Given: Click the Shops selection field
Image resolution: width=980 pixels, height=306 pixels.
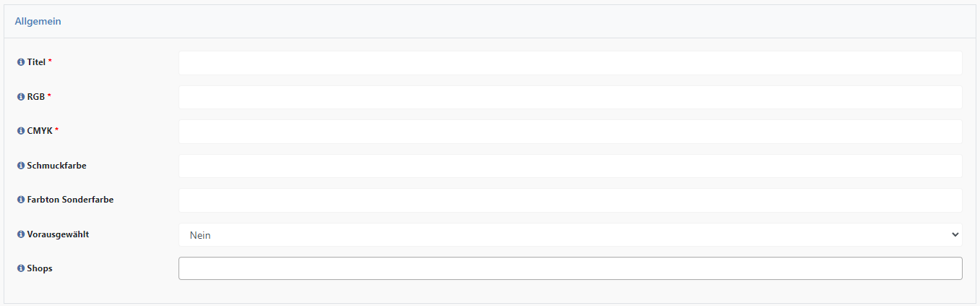Looking at the screenshot, I should tap(570, 268).
